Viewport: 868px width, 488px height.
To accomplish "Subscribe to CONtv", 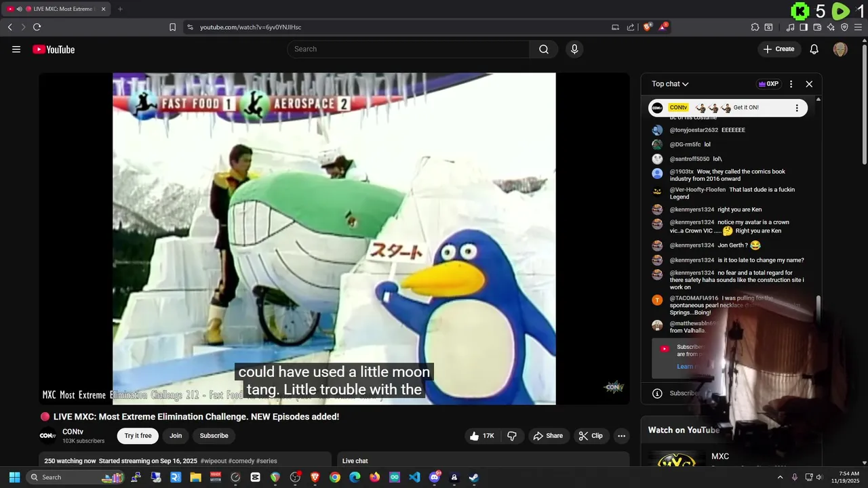I will (x=214, y=436).
